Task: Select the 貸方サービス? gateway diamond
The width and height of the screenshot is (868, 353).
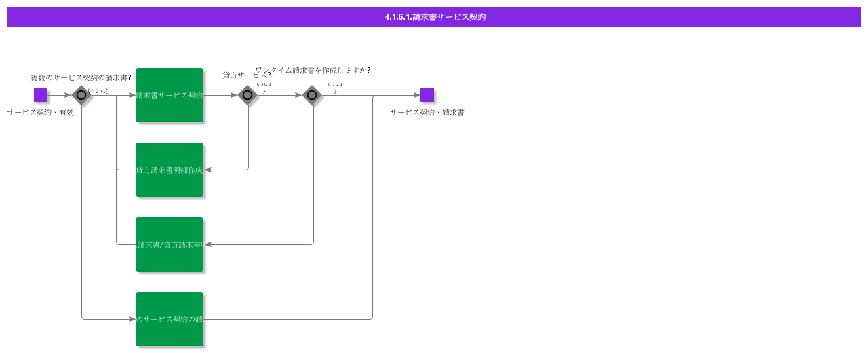Action: point(248,95)
